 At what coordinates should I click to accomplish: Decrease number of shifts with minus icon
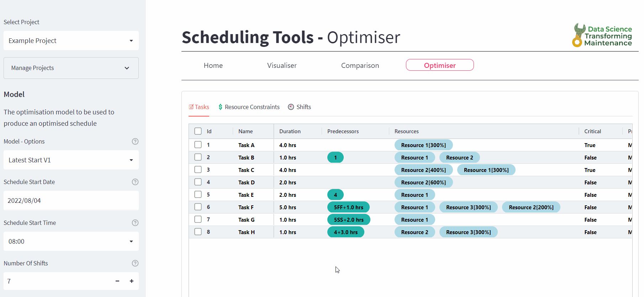click(x=117, y=281)
